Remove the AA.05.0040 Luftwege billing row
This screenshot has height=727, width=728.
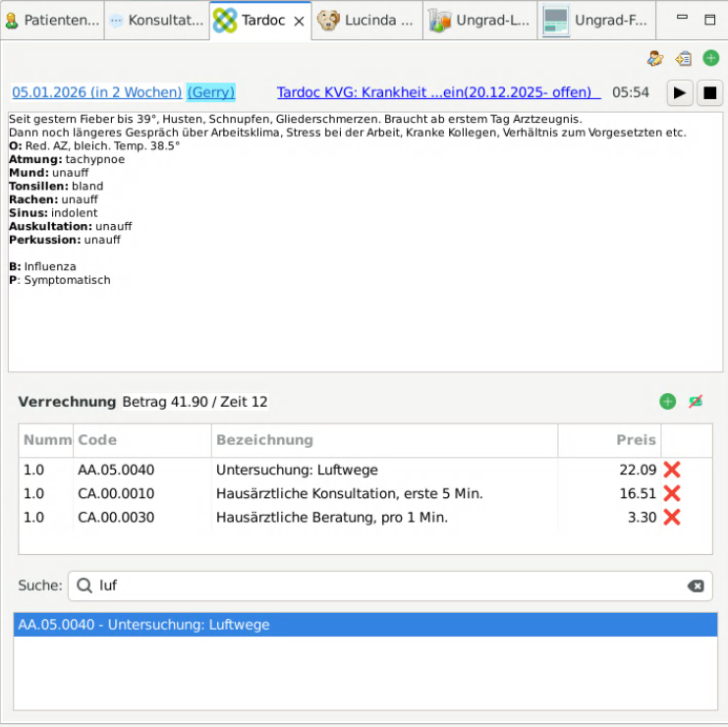672,470
